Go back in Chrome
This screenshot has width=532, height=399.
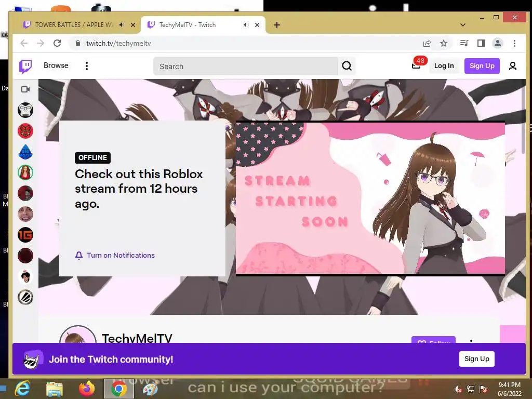pyautogui.click(x=24, y=43)
